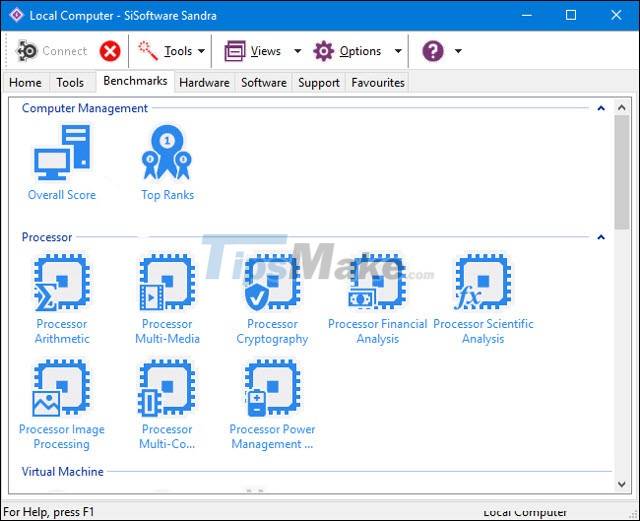Open Processor Image Processing benchmark
This screenshot has width=640, height=521.
[x=62, y=405]
